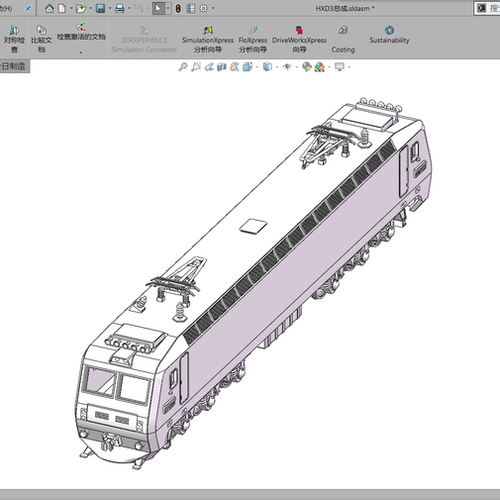Open Display Style cube icon
Viewport: 500px width, 500px height.
click(x=267, y=67)
